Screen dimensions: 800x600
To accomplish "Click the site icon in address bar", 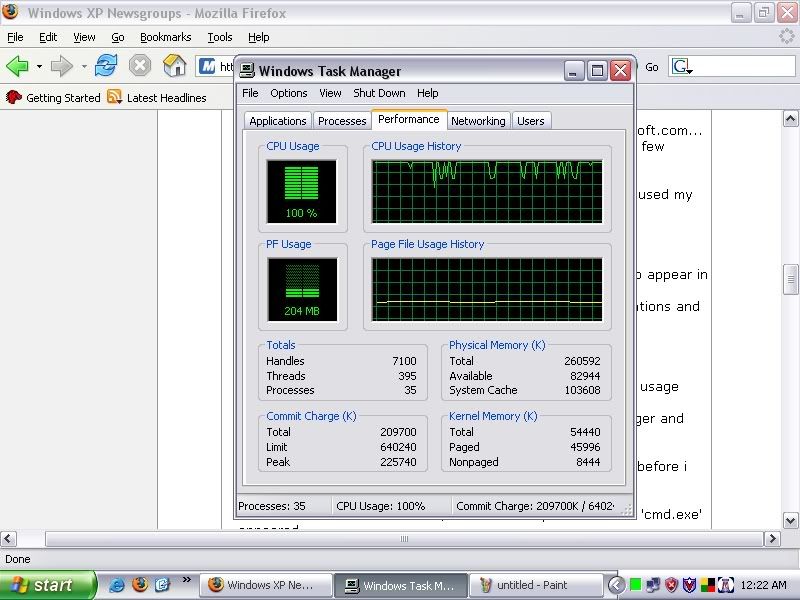I will [207, 66].
